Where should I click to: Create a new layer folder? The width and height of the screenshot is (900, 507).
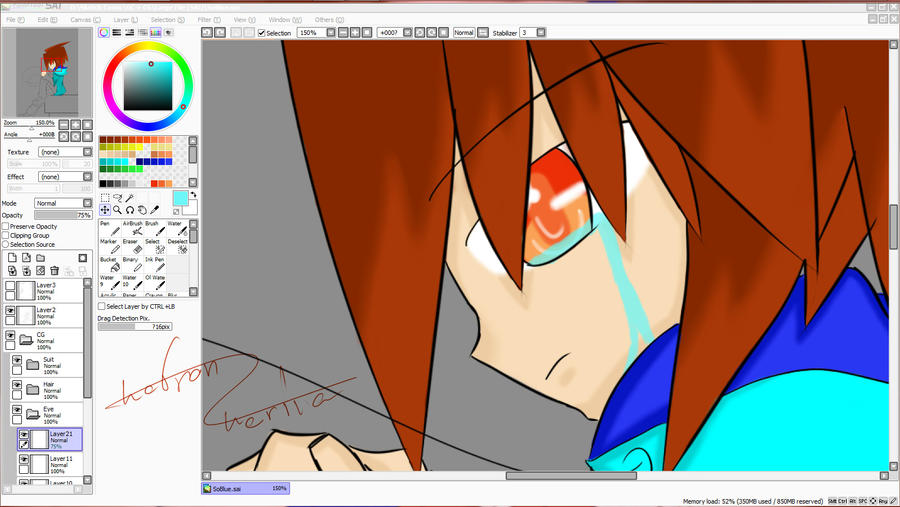click(x=41, y=258)
